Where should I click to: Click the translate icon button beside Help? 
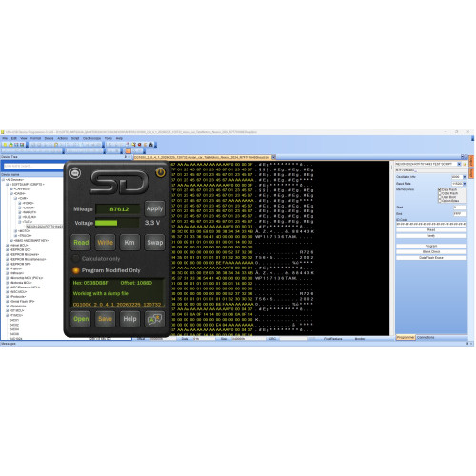tap(155, 319)
